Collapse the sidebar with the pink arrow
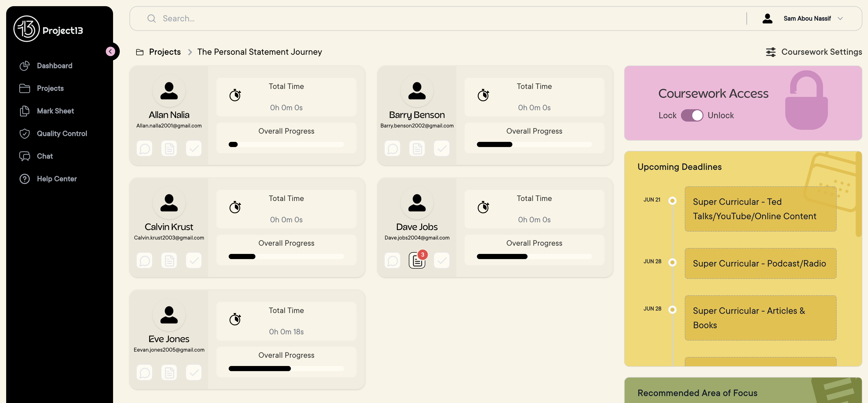 click(x=110, y=51)
